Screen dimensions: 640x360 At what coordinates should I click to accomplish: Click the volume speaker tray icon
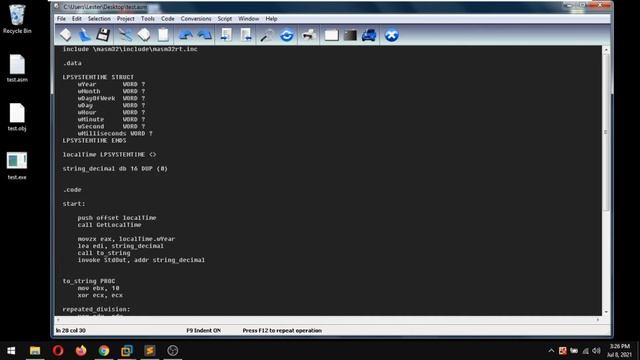(596, 351)
